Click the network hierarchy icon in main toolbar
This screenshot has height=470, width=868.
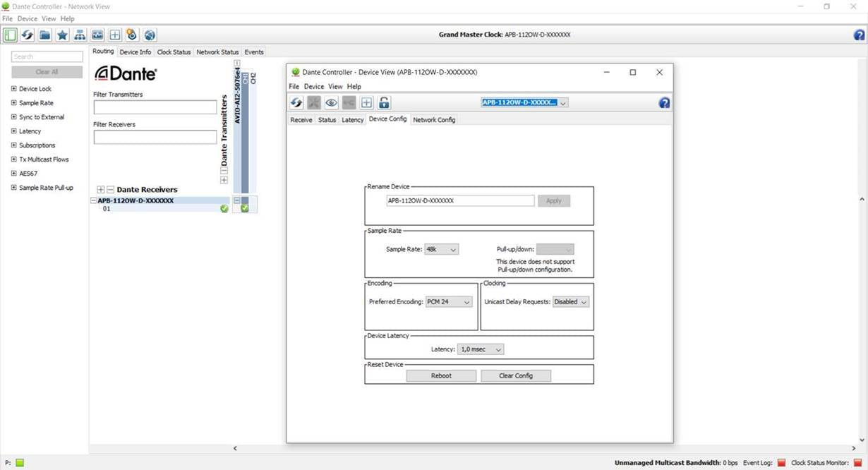click(x=80, y=35)
